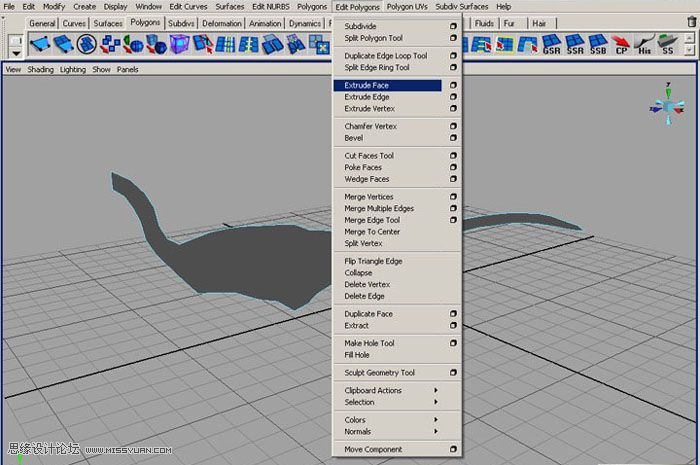The image size is (700, 465).
Task: Click the GSR shelf icon
Action: pyautogui.click(x=551, y=44)
